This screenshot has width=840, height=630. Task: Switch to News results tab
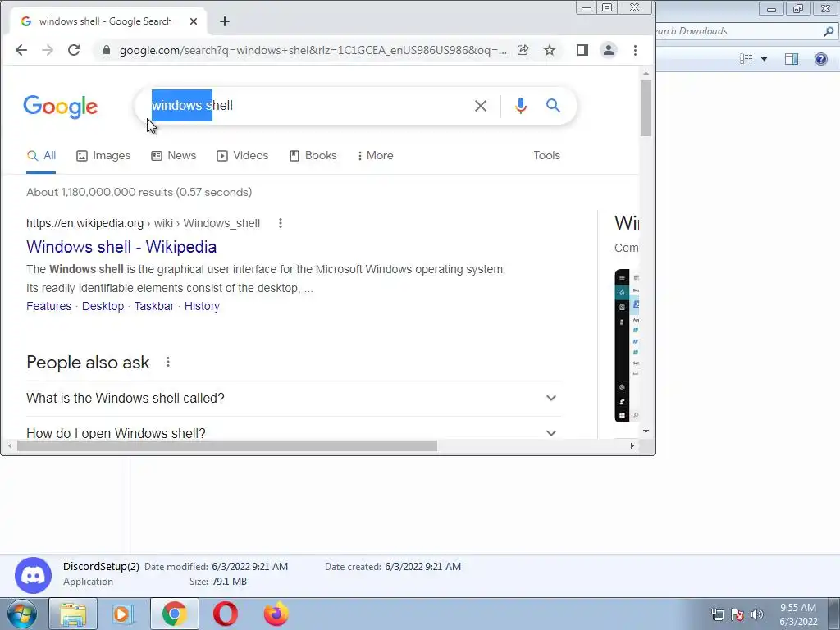pos(174,155)
